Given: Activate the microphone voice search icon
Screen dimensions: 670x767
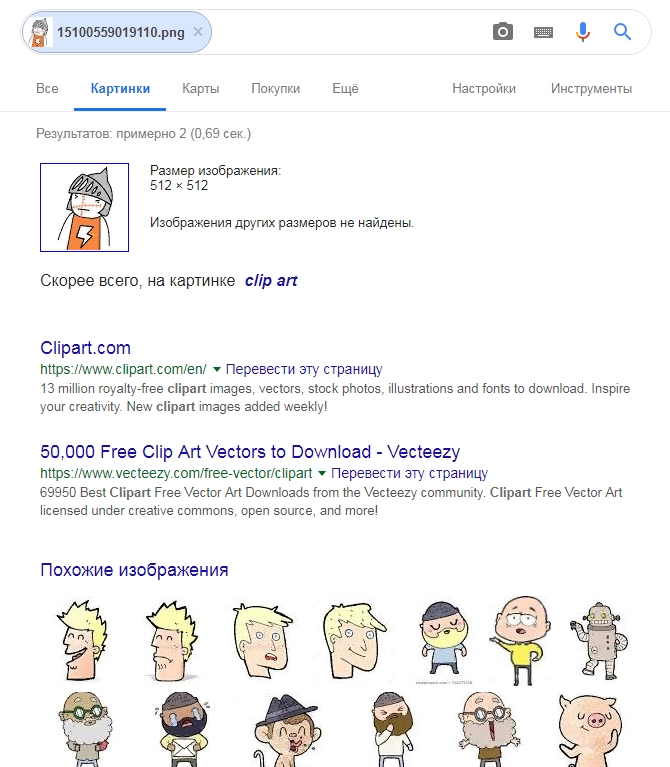Looking at the screenshot, I should 582,32.
